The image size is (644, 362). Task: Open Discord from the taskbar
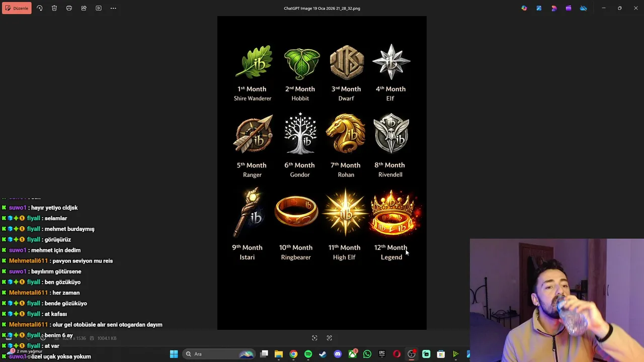(x=338, y=354)
